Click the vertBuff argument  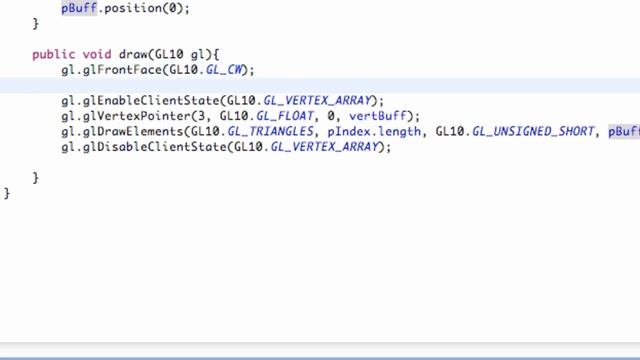click(x=378, y=116)
